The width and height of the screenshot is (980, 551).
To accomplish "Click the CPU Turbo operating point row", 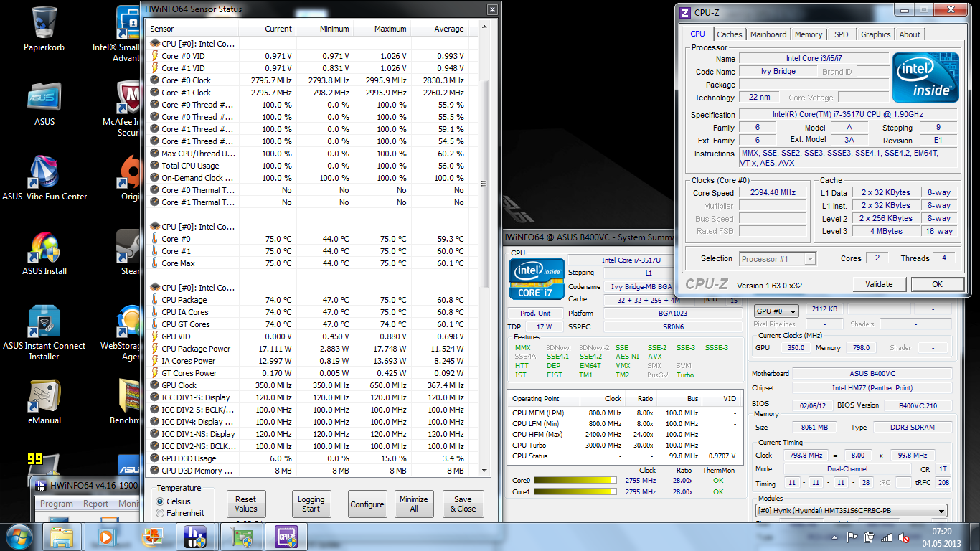I will click(625, 445).
